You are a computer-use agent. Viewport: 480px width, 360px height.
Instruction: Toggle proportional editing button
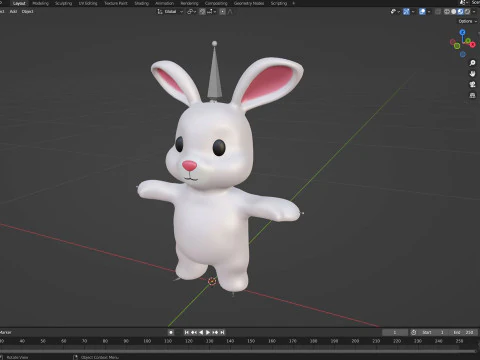coord(223,12)
